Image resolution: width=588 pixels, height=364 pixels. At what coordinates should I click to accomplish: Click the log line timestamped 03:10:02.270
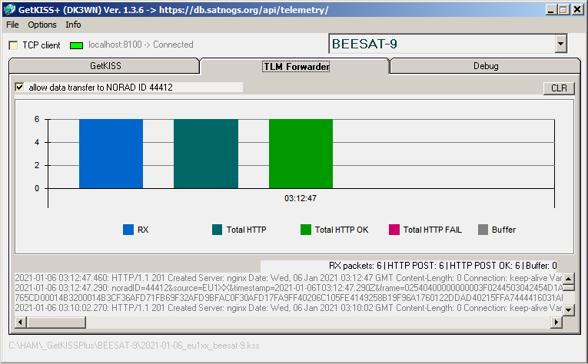click(288, 308)
